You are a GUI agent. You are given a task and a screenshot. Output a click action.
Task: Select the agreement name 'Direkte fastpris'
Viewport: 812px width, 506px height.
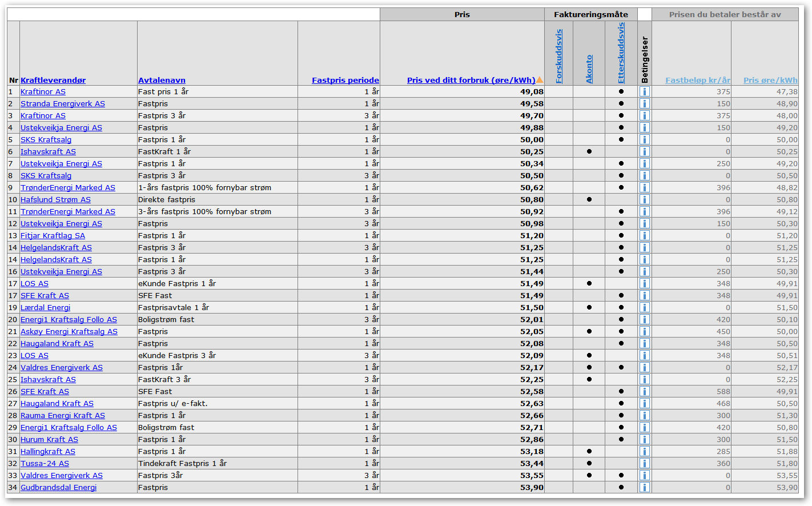(167, 199)
